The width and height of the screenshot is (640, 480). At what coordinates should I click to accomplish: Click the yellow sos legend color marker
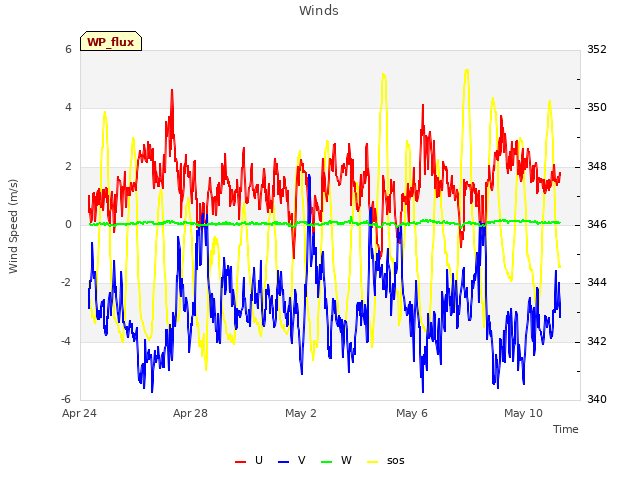(373, 462)
